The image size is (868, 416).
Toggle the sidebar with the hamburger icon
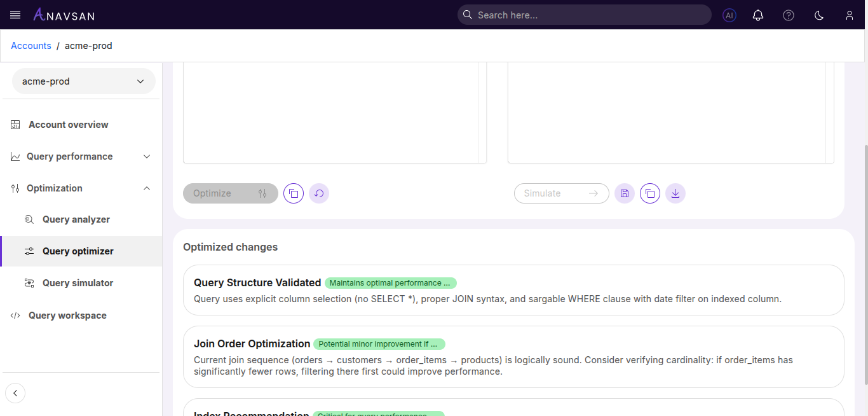click(15, 15)
